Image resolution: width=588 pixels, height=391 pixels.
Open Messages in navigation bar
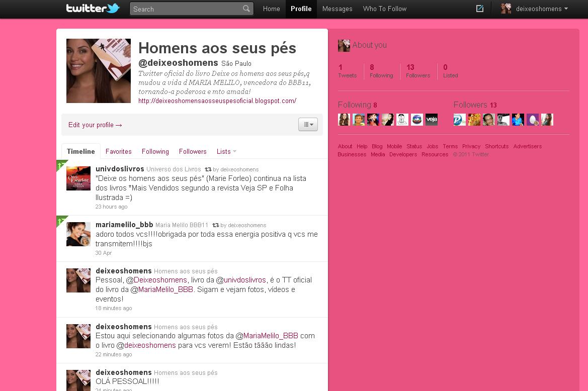coord(337,9)
